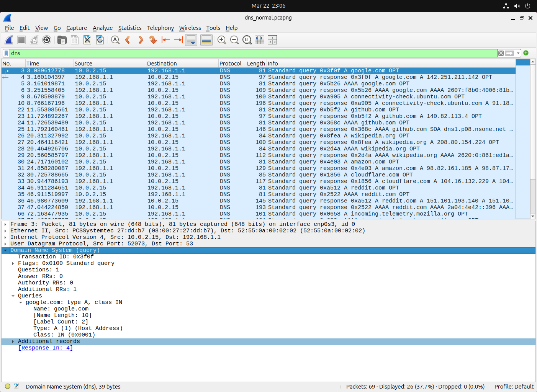Select packet 33 cloudflare.com response row
This screenshot has height=392, width=537.
point(259,181)
